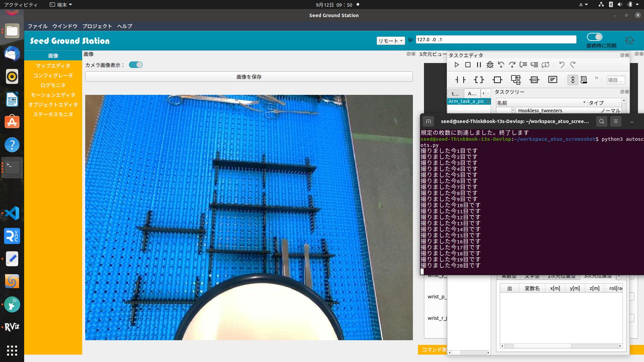Screen dimensions: 644x362
Task: Open the ウインドウ menu
Action: pyautogui.click(x=65, y=26)
